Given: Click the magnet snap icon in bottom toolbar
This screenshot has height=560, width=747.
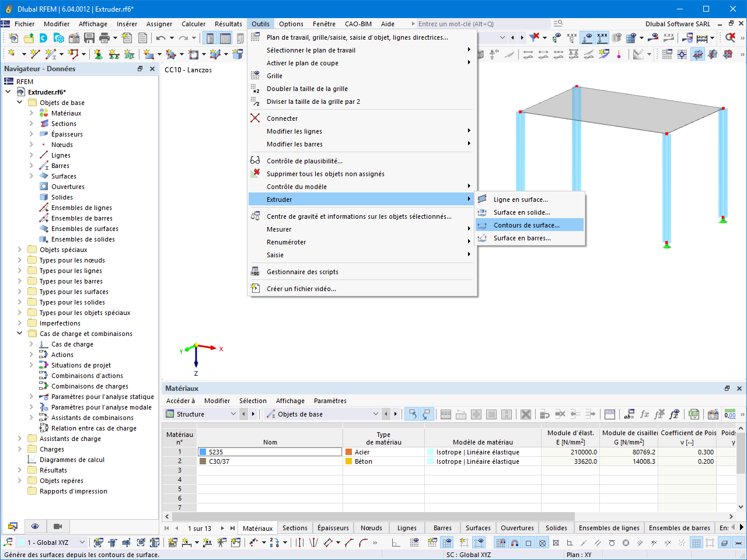Looking at the screenshot, I should [514, 542].
